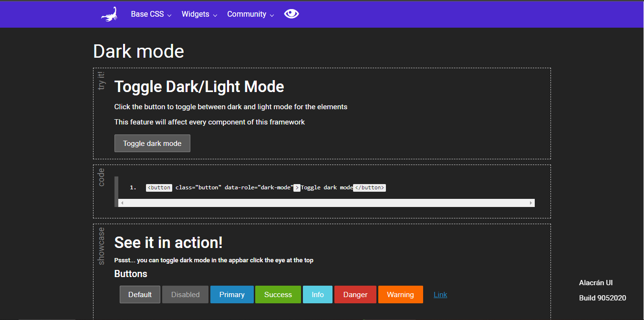Open the Base CSS menu
644x320 pixels.
151,14
